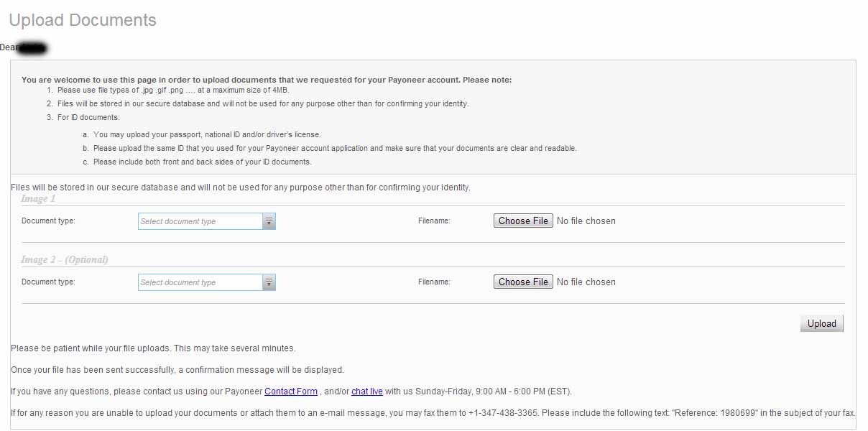Open the Image 1 'Select document type' combo box
The width and height of the screenshot is (868, 431).
coord(200,221)
